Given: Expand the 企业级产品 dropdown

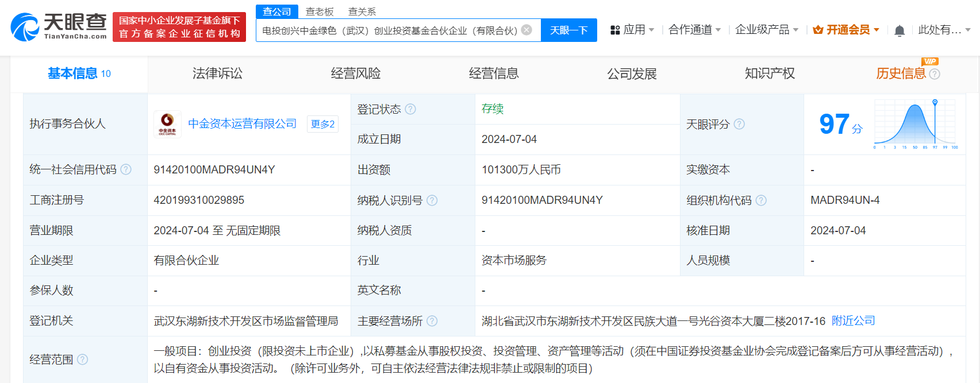Looking at the screenshot, I should [x=766, y=30].
